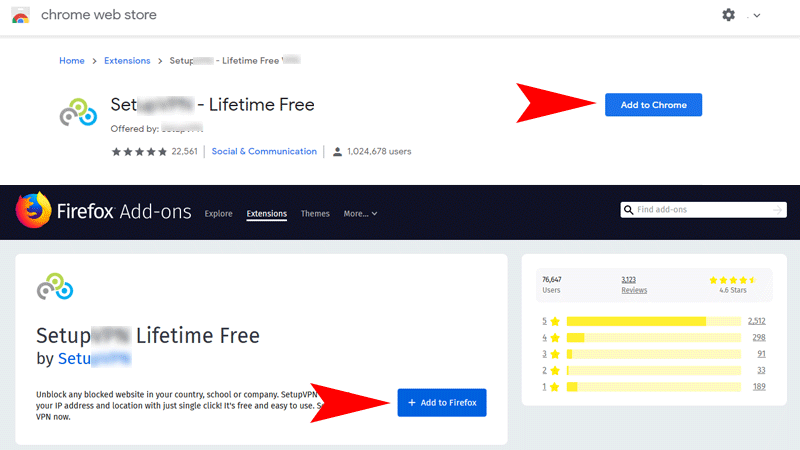800x450 pixels.
Task: Open 189 one-star reviews count
Action: click(x=759, y=386)
